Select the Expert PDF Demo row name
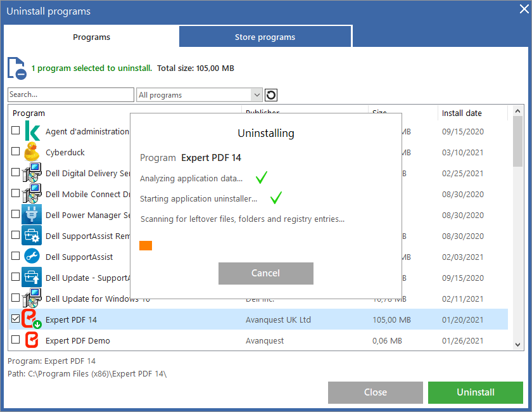 point(78,340)
